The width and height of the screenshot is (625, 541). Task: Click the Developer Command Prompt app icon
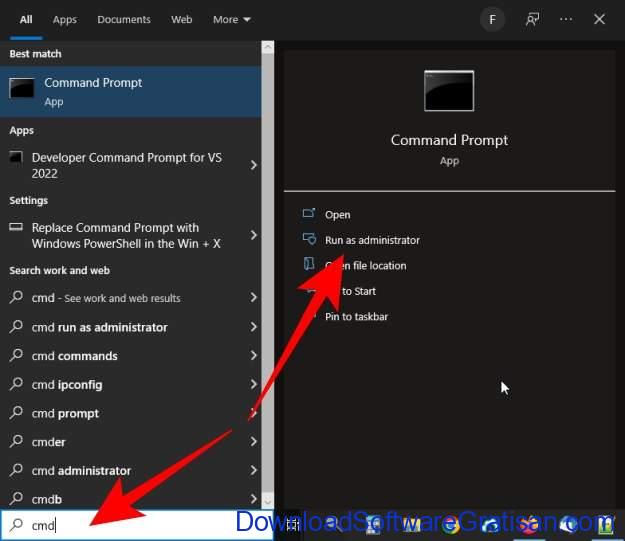[x=16, y=157]
